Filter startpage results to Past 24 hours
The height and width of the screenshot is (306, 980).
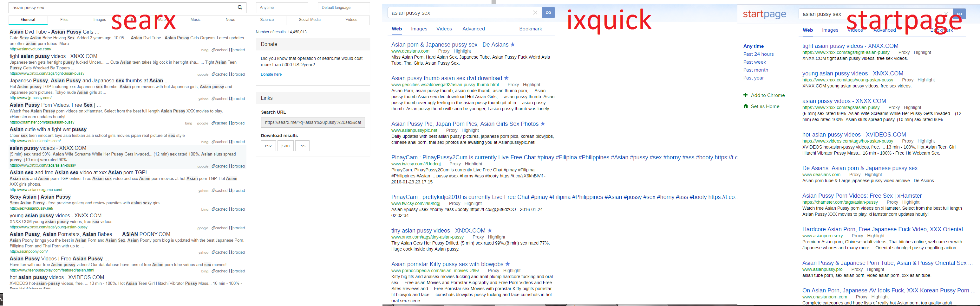coord(758,54)
